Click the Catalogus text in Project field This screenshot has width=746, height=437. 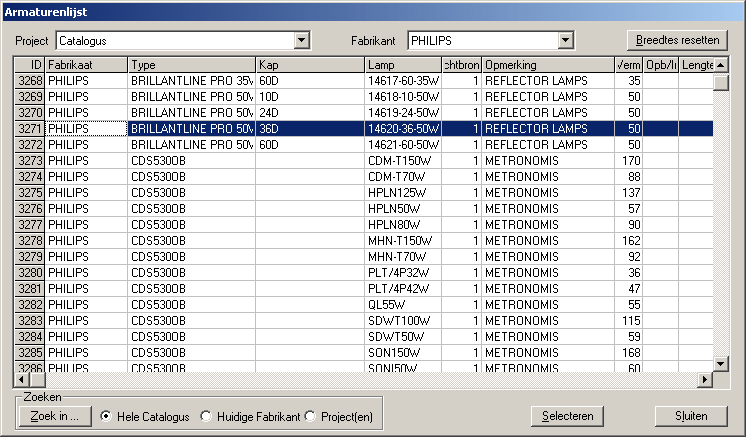pos(83,41)
